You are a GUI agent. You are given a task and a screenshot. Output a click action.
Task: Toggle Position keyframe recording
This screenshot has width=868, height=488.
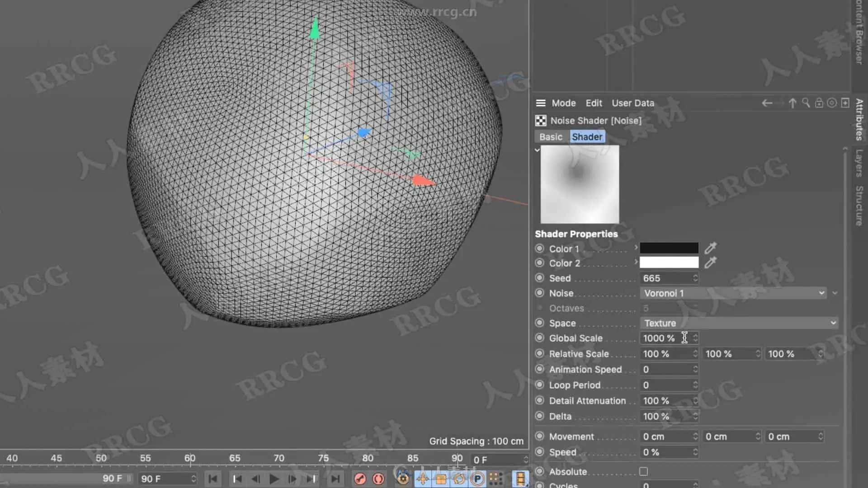tap(423, 479)
